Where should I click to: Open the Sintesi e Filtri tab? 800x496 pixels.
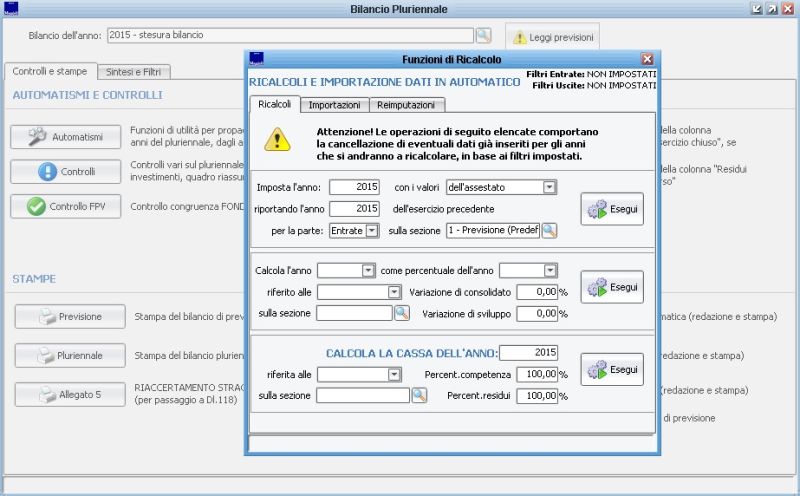tap(137, 72)
